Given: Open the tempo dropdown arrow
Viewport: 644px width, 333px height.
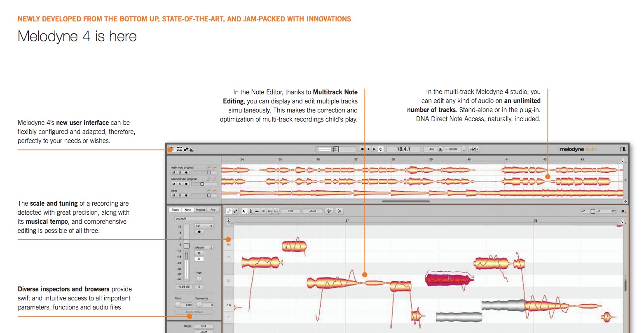Looking at the screenshot, I should click(x=464, y=149).
